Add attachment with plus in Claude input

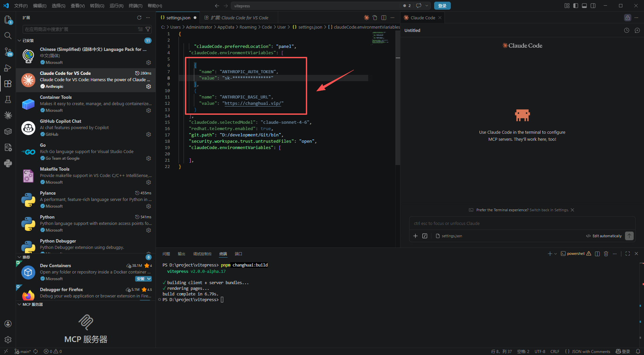click(415, 236)
